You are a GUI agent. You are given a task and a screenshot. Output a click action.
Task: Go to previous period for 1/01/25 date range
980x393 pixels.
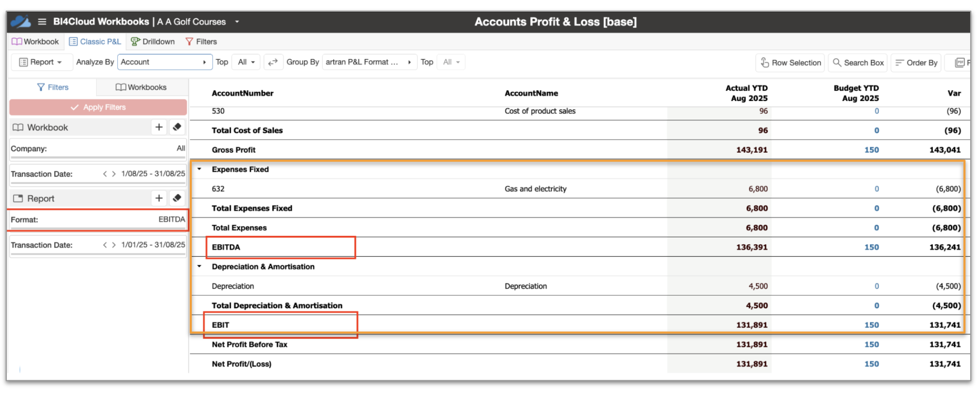click(x=105, y=245)
